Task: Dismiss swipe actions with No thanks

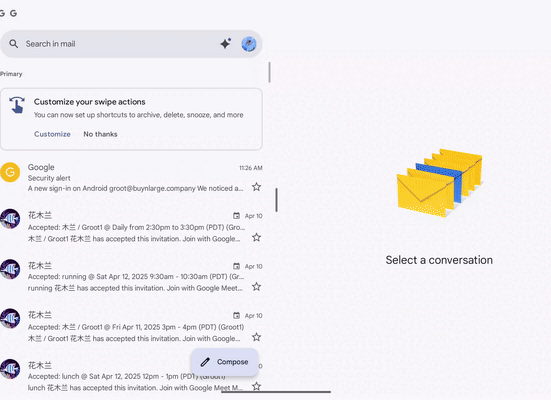Action: 100,134
